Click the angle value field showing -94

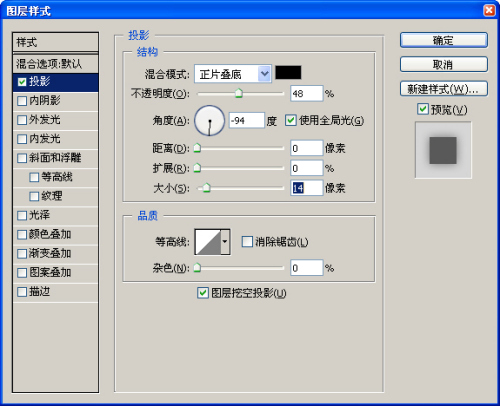[247, 121]
